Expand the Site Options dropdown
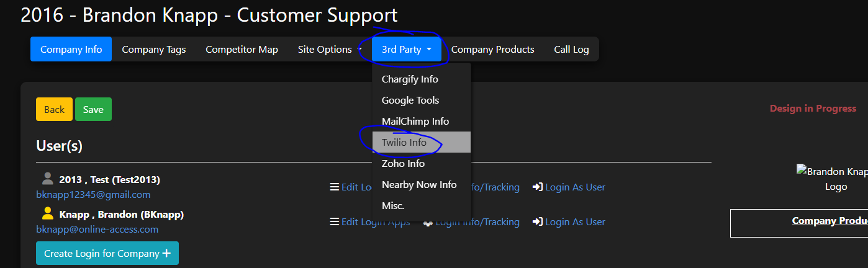This screenshot has height=268, width=868. [x=359, y=50]
